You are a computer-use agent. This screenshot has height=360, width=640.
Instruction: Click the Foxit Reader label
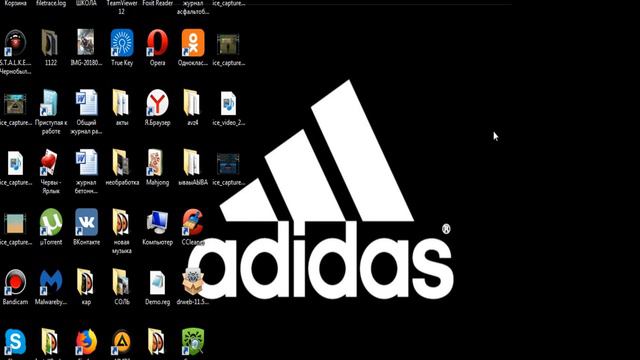(157, 3)
